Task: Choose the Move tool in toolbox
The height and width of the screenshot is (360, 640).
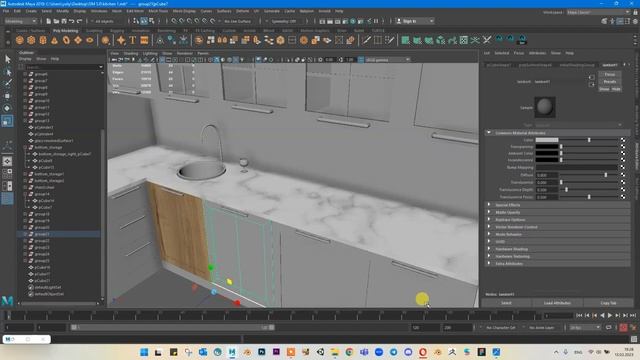Action: [7, 96]
